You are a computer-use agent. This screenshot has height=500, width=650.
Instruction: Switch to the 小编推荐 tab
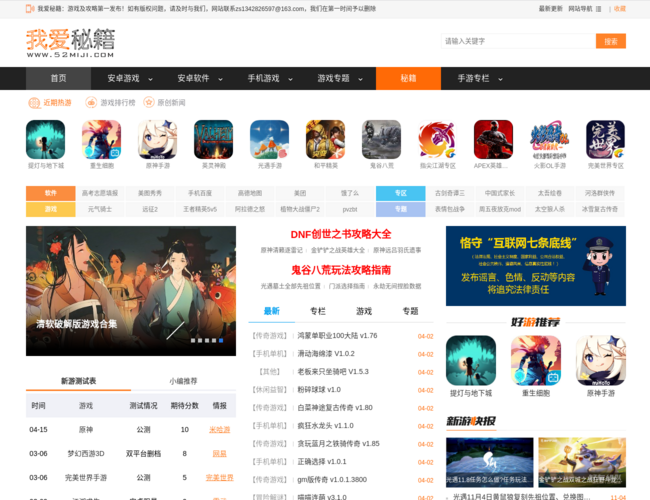(183, 381)
